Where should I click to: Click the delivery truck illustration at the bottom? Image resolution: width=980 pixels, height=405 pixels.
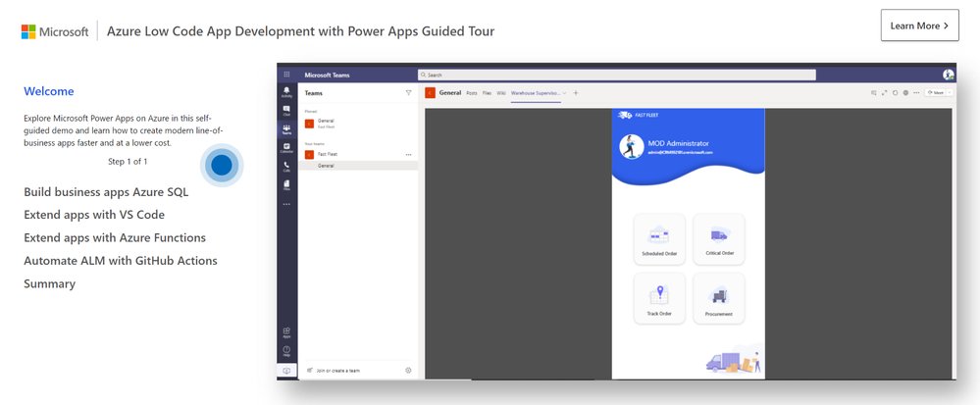coord(734,360)
